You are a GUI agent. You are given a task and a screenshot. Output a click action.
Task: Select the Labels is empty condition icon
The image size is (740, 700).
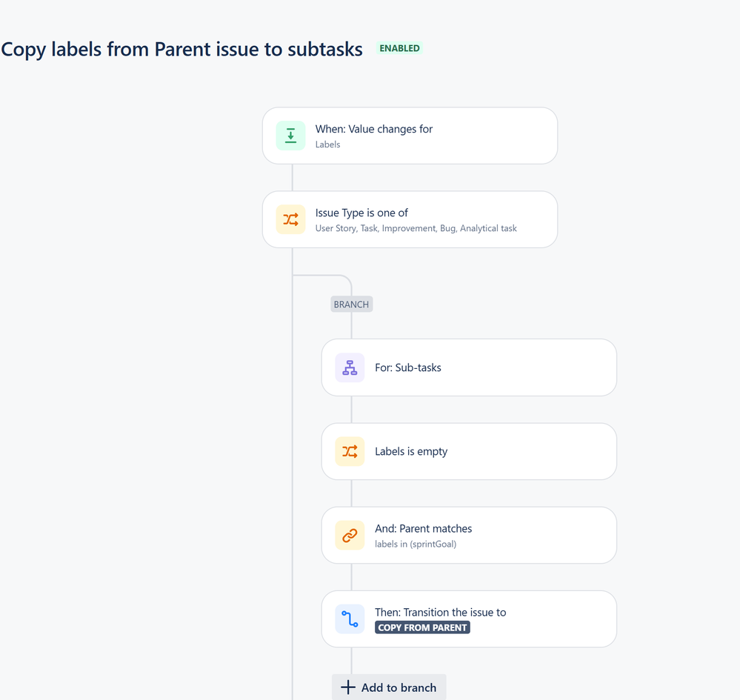tap(350, 452)
